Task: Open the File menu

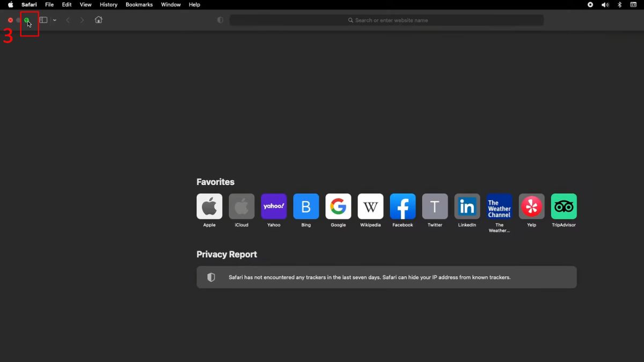Action: pos(49,5)
